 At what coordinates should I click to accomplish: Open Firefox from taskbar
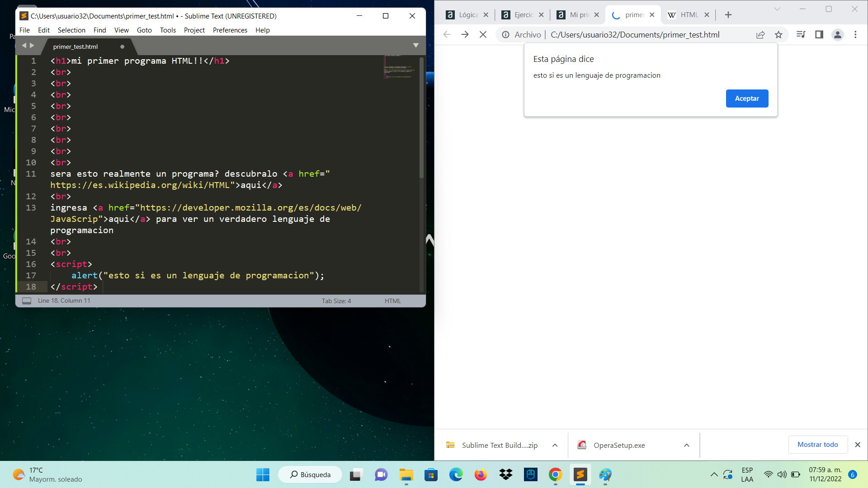pos(481,474)
